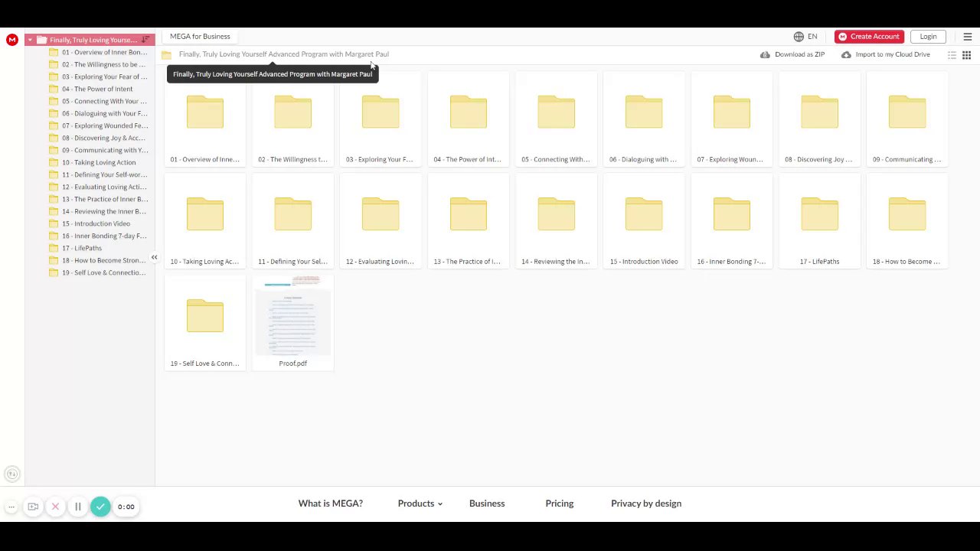This screenshot has width=980, height=551.
Task: Open EN language selector
Action: pos(805,37)
